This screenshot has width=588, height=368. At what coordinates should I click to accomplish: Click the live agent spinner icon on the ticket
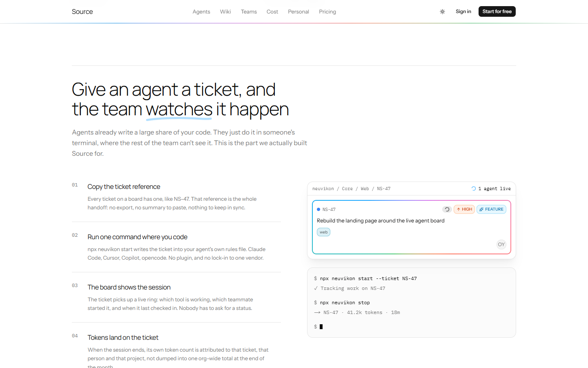447,209
